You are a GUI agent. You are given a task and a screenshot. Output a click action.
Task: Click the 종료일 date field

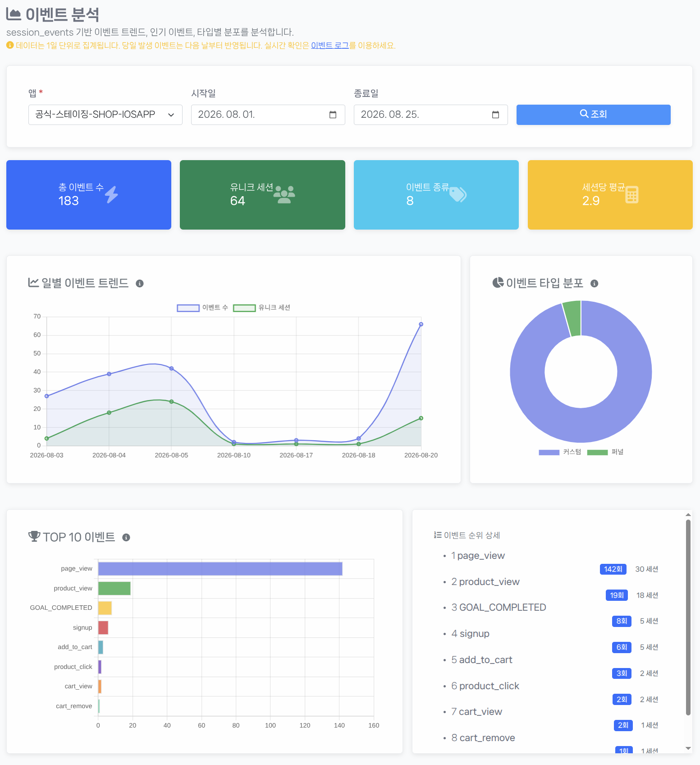click(431, 115)
